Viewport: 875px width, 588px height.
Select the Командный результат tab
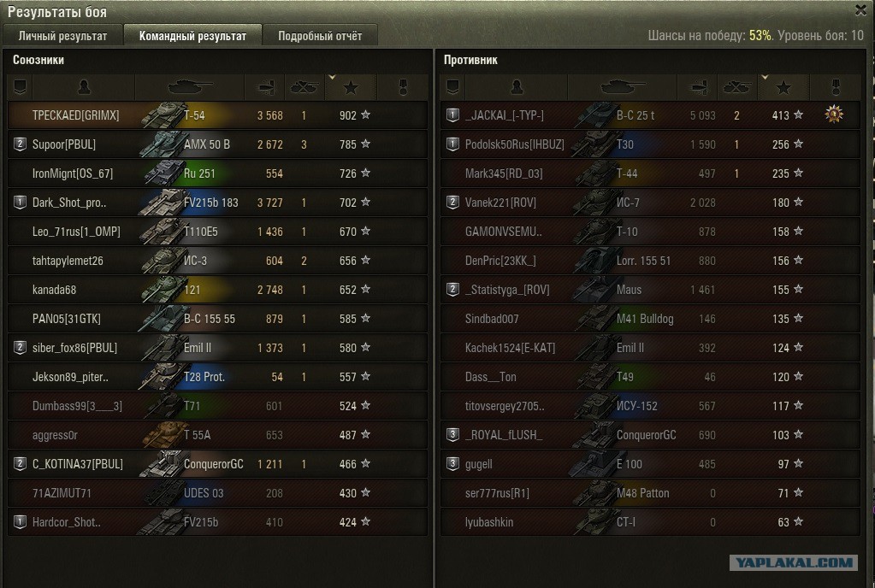pyautogui.click(x=192, y=36)
